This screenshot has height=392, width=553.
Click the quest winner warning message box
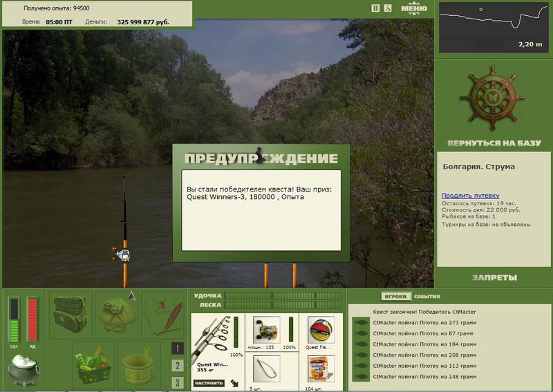(261, 210)
